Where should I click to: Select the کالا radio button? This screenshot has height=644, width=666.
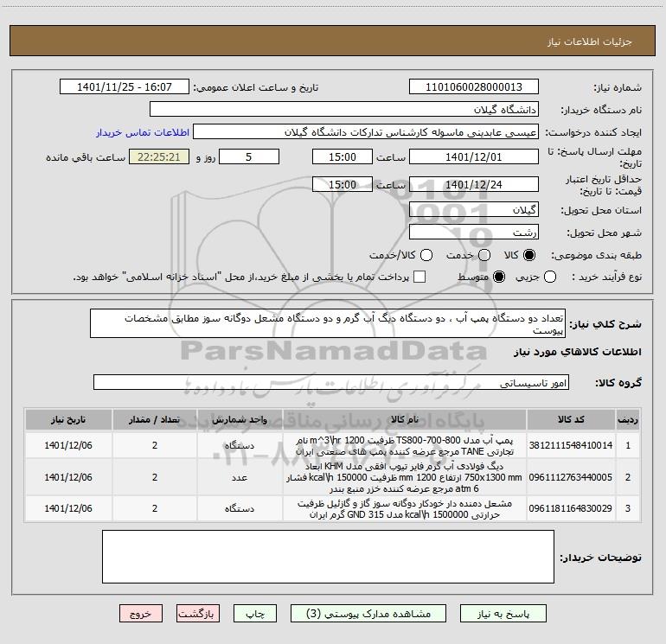tap(528, 255)
